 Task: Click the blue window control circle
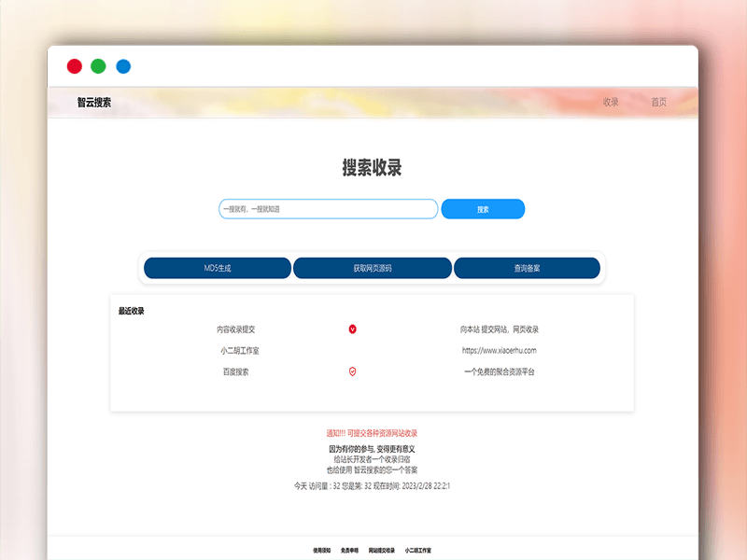[x=122, y=66]
